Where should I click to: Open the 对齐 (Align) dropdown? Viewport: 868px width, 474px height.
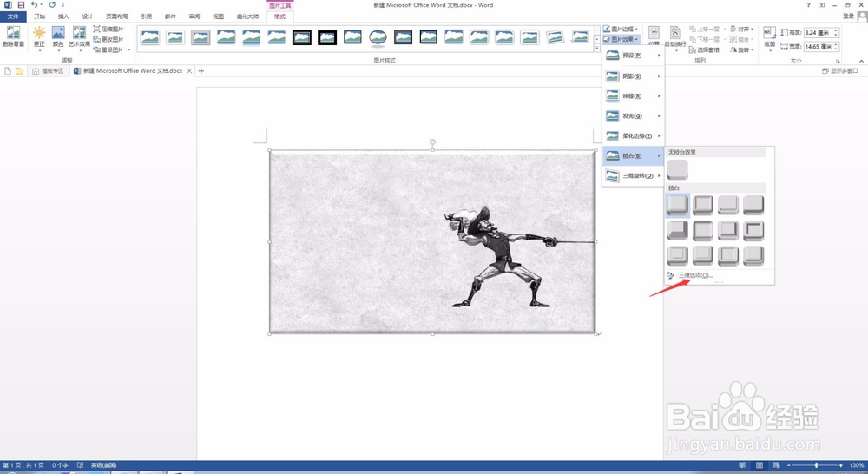[742, 29]
